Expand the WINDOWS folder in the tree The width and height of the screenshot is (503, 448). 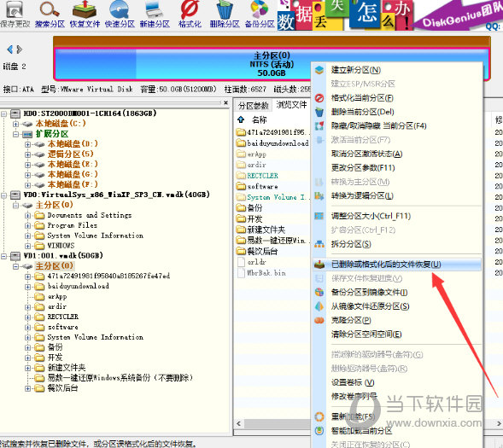coord(28,246)
